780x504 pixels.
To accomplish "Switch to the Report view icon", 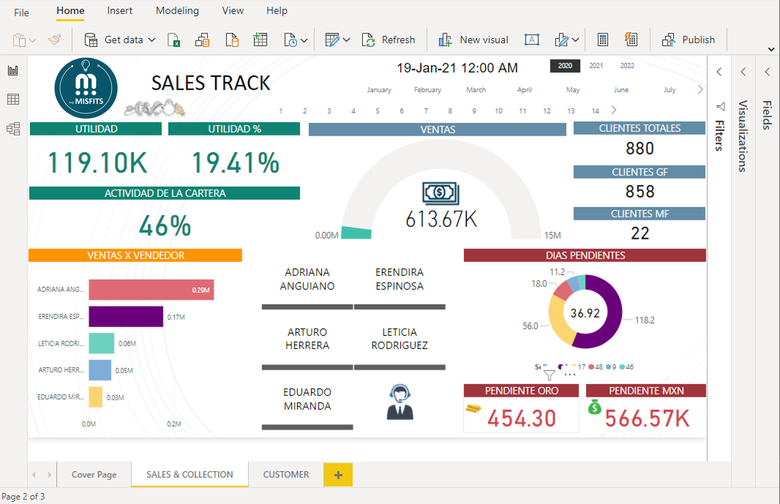I will [13, 70].
